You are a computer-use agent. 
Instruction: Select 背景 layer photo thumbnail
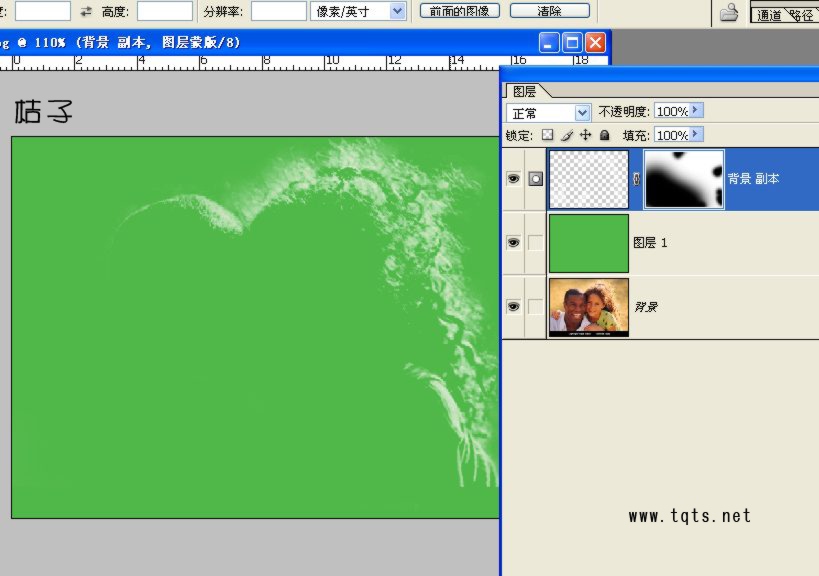pos(589,307)
